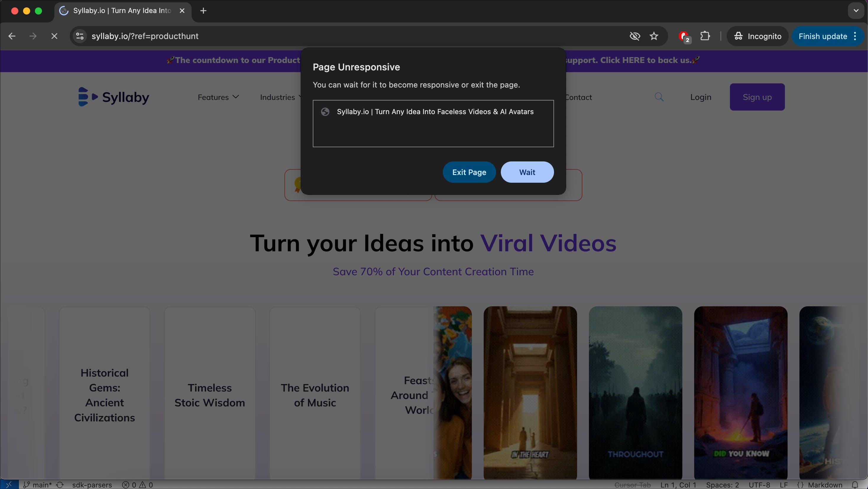868x489 pixels.
Task: Open the Login link
Action: click(701, 97)
